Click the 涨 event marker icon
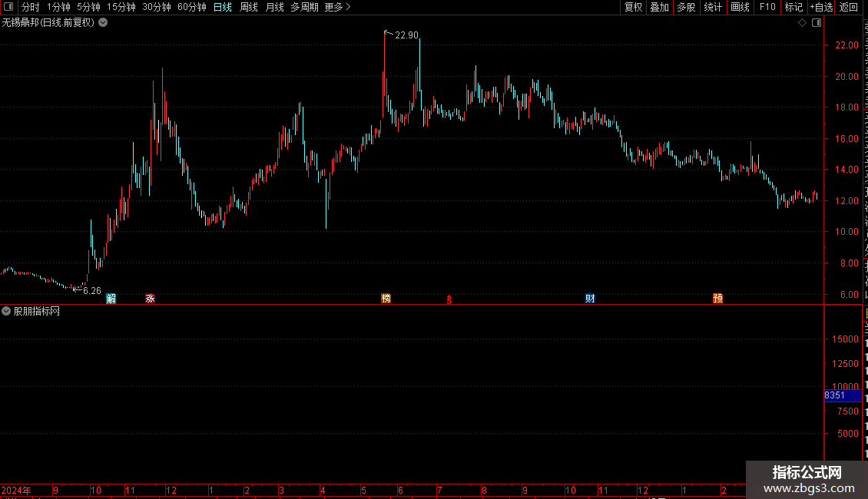The image size is (868, 499). [150, 299]
